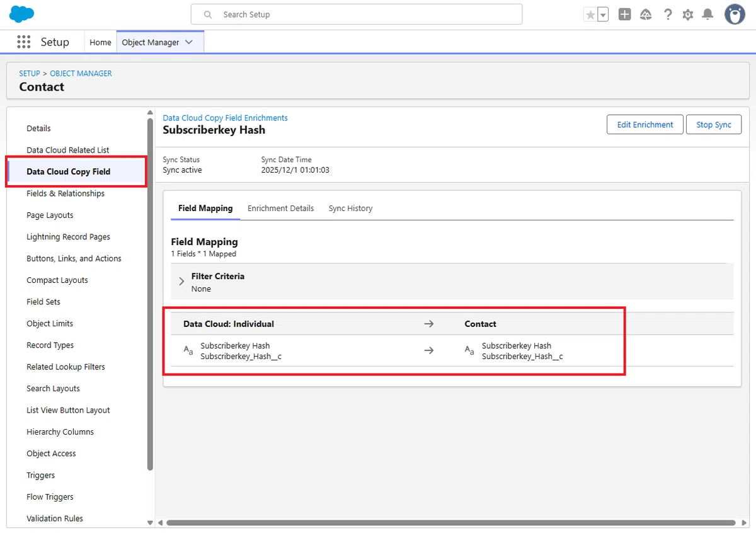Open Related Lookup Filters in sidebar
Screen dimensions: 756x533
point(66,367)
